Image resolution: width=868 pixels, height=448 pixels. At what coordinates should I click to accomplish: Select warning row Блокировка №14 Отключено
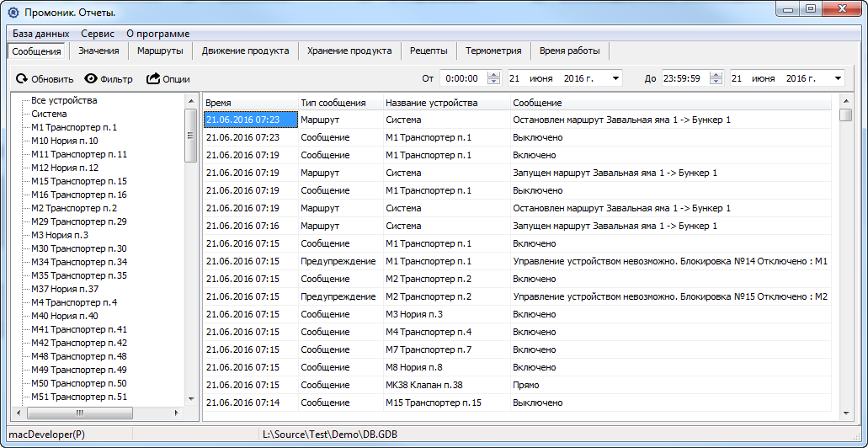[x=517, y=261]
